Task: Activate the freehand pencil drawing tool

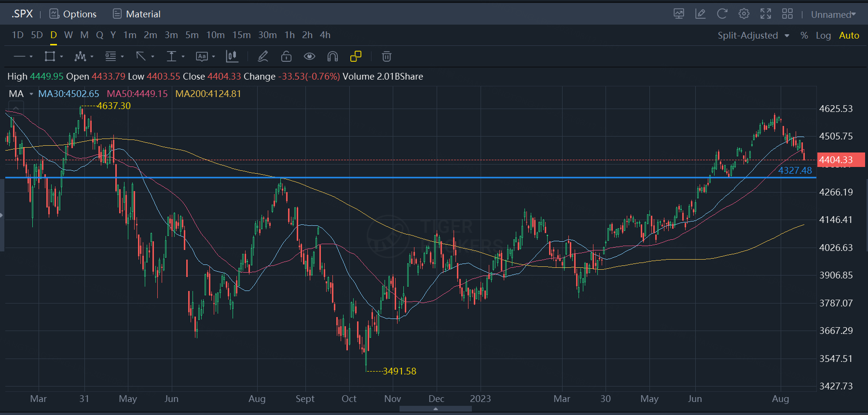Action: pos(263,56)
